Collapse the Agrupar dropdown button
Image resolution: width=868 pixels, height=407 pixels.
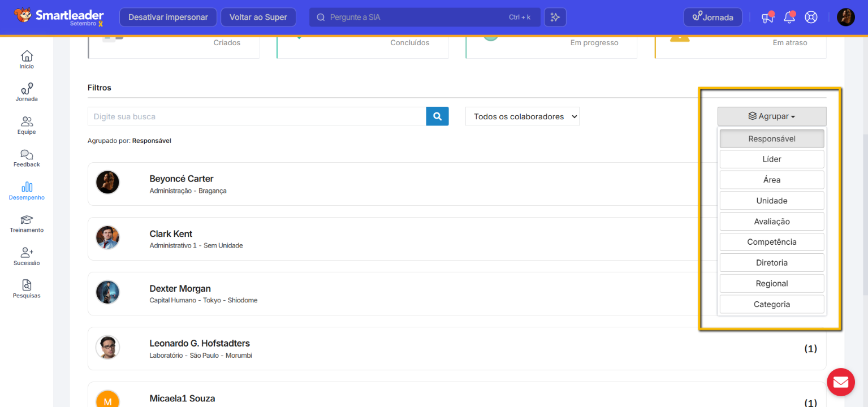(x=771, y=116)
